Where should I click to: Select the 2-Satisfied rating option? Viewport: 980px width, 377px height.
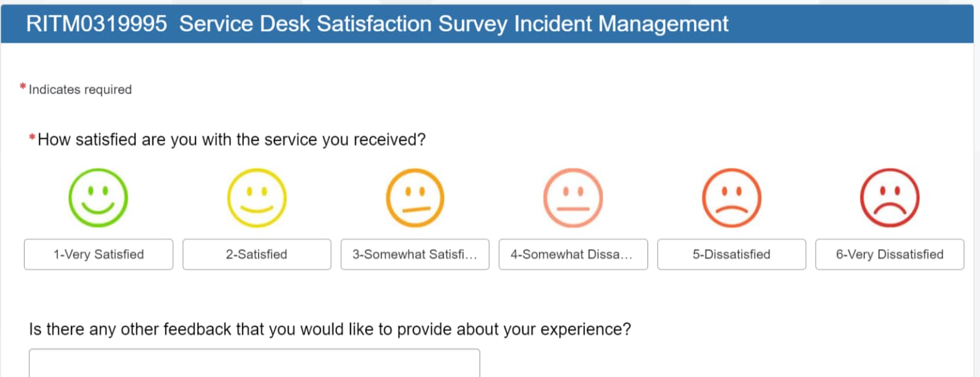coord(256,254)
